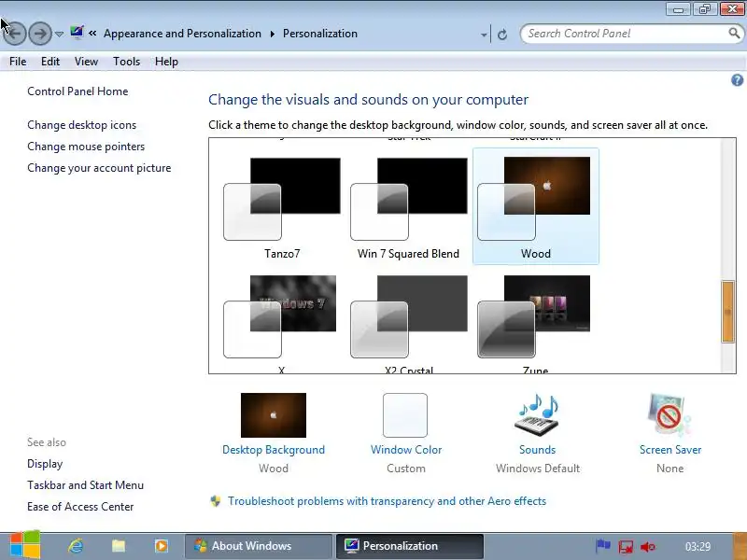Open the recent pages dropdown arrow
Viewport: 747px width, 560px height.
(59, 34)
